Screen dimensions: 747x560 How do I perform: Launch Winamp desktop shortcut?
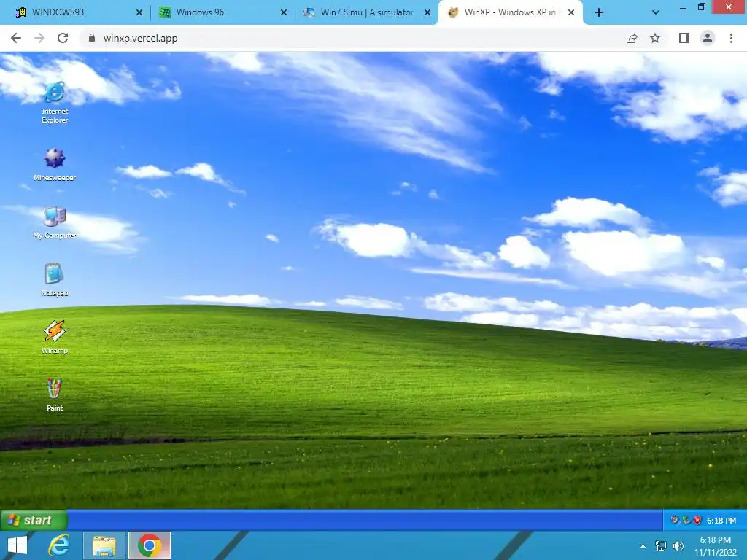coord(55,337)
